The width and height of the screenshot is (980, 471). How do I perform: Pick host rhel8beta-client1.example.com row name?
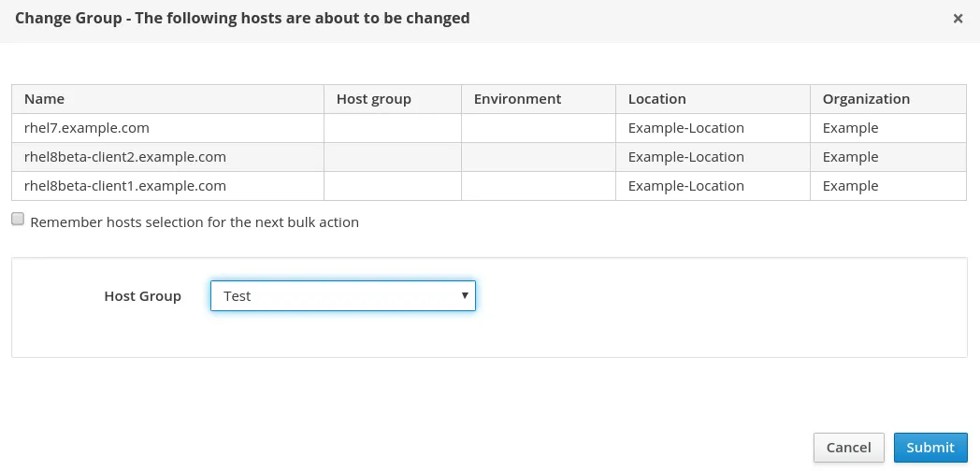pyautogui.click(x=125, y=186)
